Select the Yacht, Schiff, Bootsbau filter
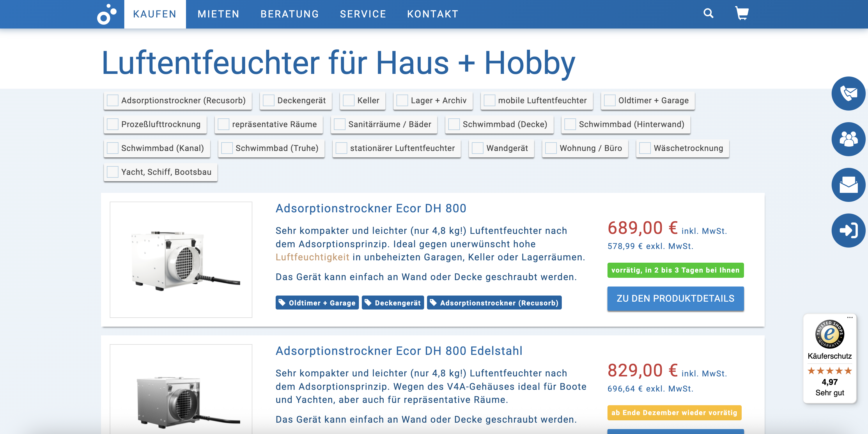868x434 pixels. click(113, 172)
